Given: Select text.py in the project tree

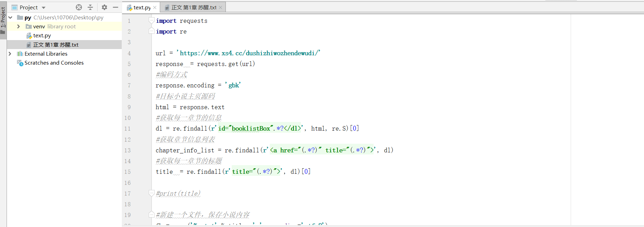Looking at the screenshot, I should coord(42,35).
